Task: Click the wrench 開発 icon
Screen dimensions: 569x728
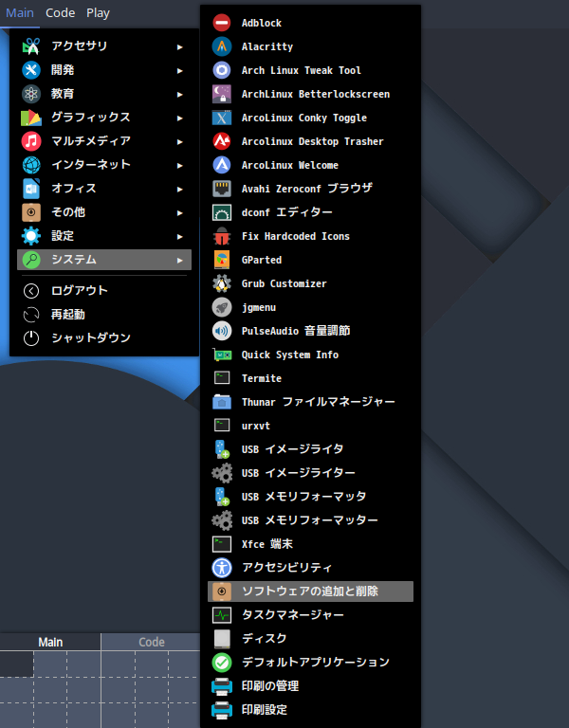Action: tap(31, 70)
